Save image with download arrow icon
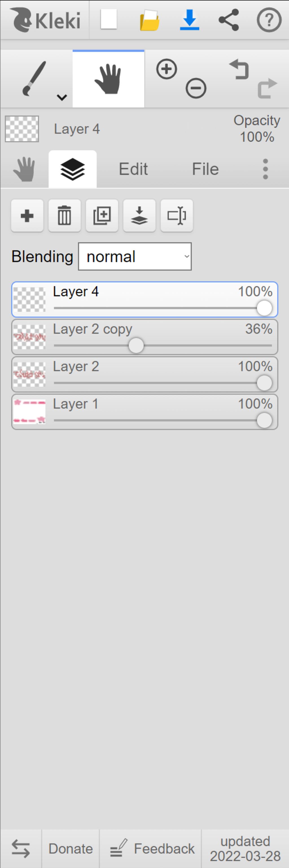This screenshot has height=868, width=289. [189, 20]
